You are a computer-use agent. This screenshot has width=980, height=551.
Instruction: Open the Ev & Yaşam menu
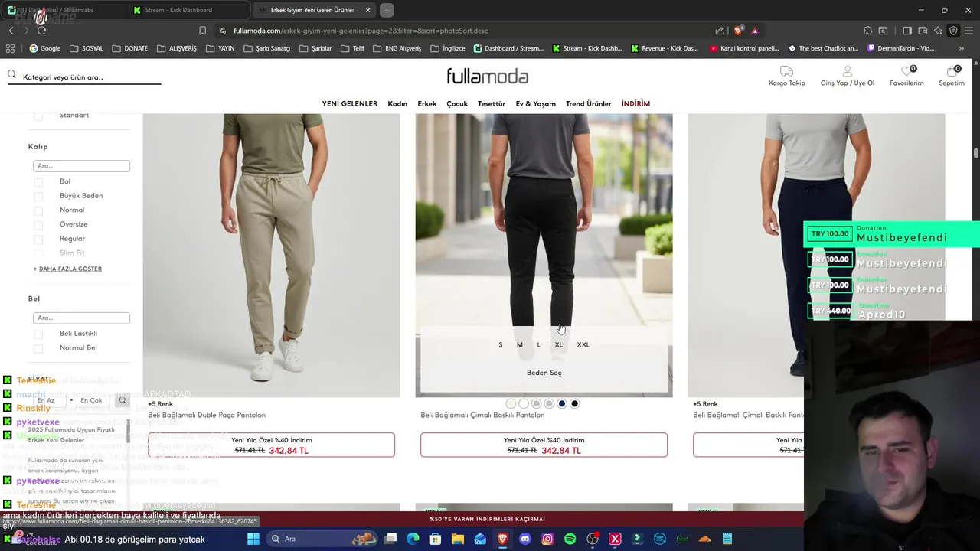pyautogui.click(x=535, y=103)
